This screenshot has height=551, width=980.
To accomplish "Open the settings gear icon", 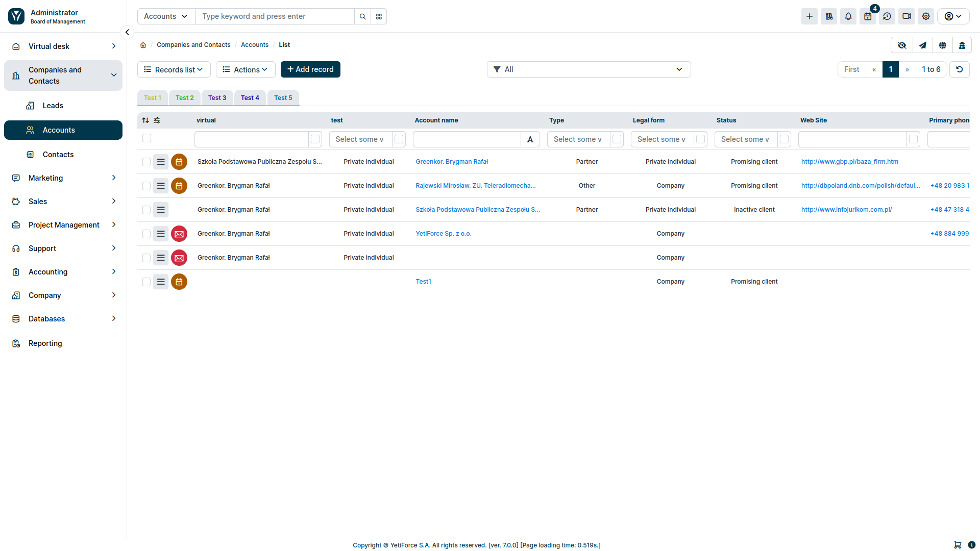I will pos(926,16).
